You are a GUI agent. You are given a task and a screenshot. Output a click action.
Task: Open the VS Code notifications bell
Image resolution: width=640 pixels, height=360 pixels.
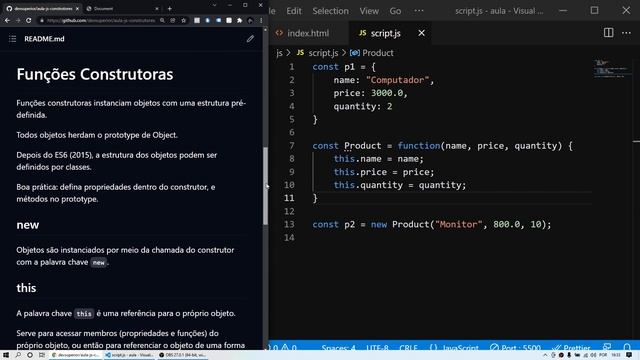click(x=627, y=347)
